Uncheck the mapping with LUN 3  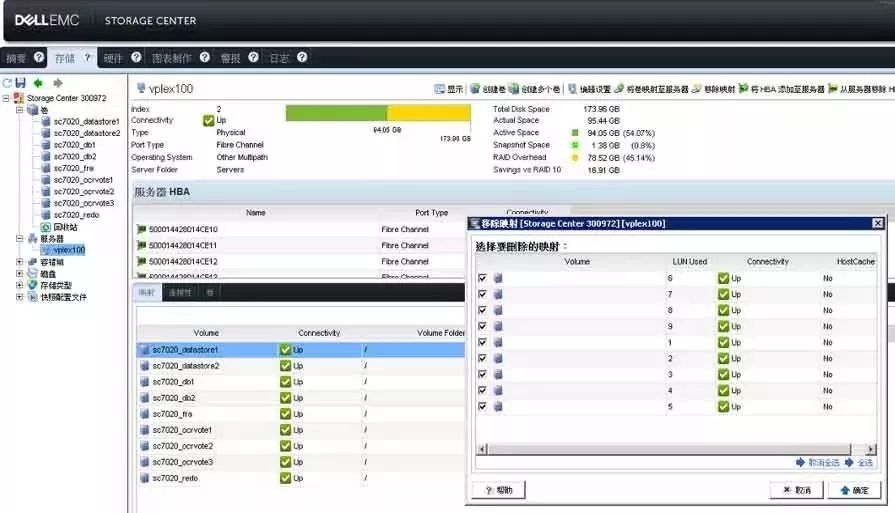tap(483, 374)
